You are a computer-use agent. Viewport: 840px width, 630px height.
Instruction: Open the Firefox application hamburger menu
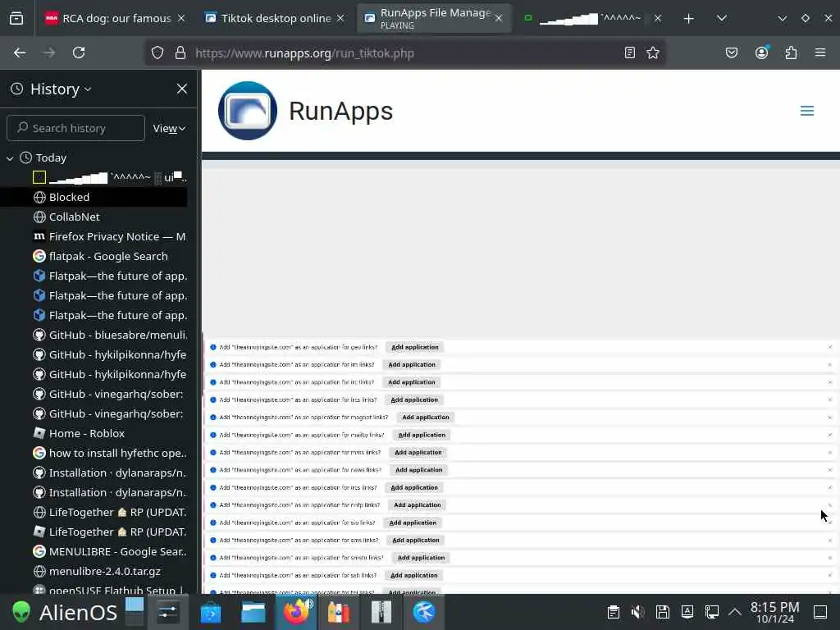click(820, 52)
